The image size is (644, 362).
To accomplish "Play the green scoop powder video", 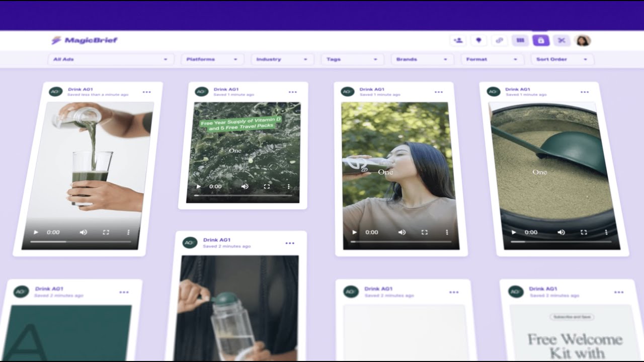I will (x=513, y=232).
